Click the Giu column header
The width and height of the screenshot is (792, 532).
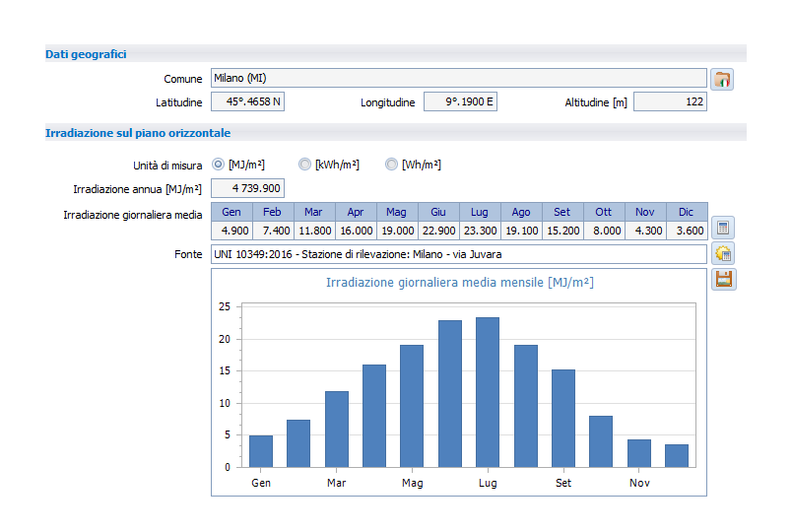[x=438, y=212]
